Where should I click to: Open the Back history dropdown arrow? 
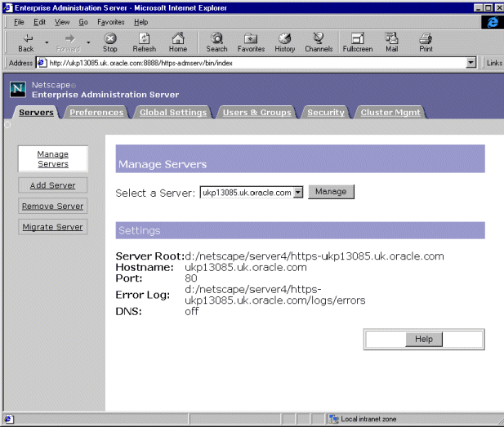click(x=47, y=42)
